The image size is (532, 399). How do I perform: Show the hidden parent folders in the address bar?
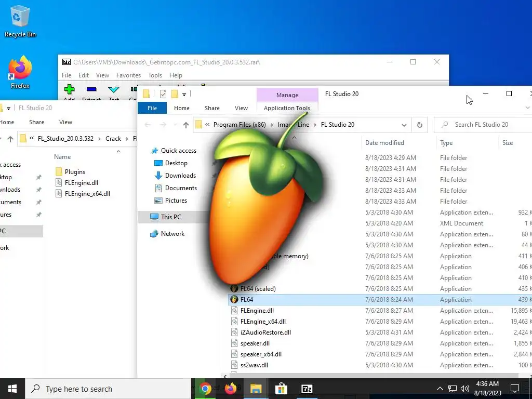point(207,125)
